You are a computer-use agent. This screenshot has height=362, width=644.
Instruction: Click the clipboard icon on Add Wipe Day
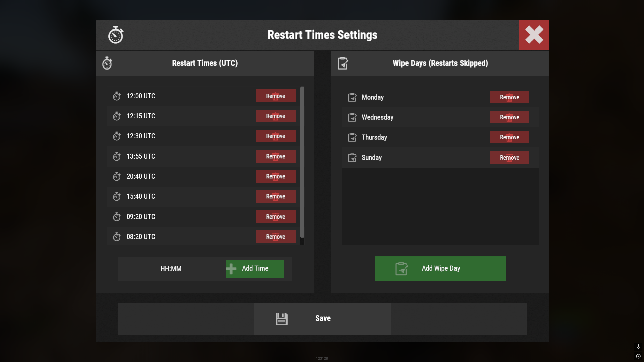[x=401, y=268]
